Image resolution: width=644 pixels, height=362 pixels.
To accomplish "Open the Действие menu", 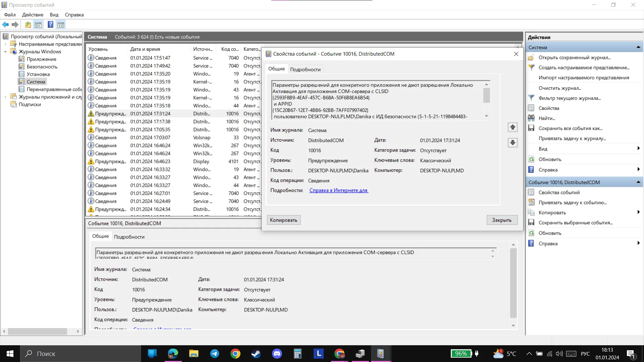I will click(33, 15).
